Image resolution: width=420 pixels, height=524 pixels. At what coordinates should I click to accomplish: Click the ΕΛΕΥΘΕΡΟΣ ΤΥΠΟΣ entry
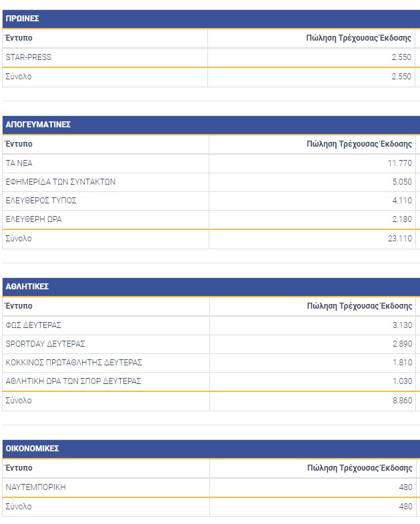pyautogui.click(x=41, y=201)
